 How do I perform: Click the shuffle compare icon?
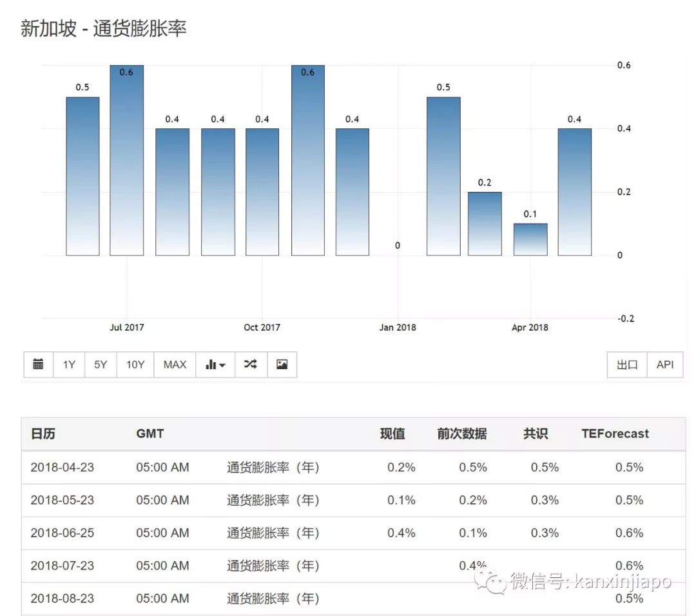(251, 365)
